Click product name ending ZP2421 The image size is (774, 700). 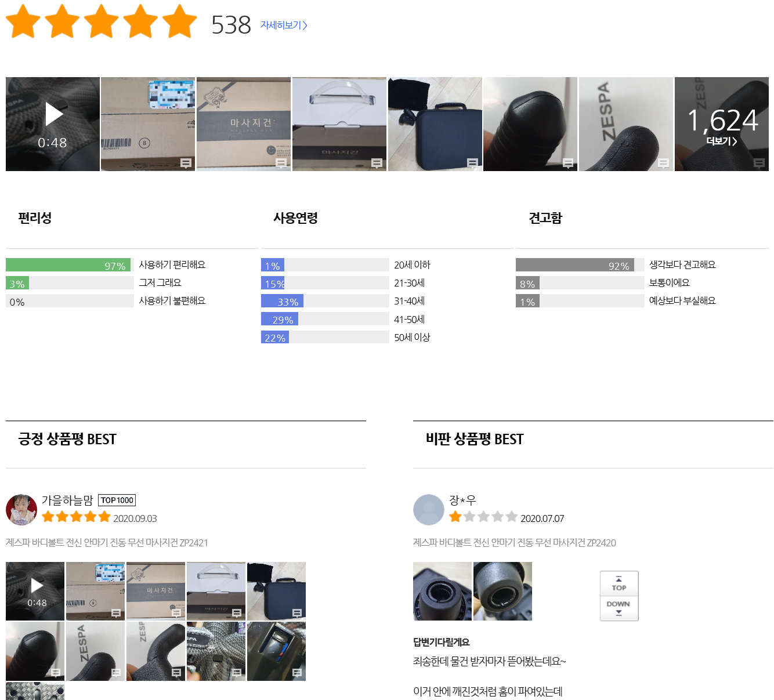(x=107, y=543)
